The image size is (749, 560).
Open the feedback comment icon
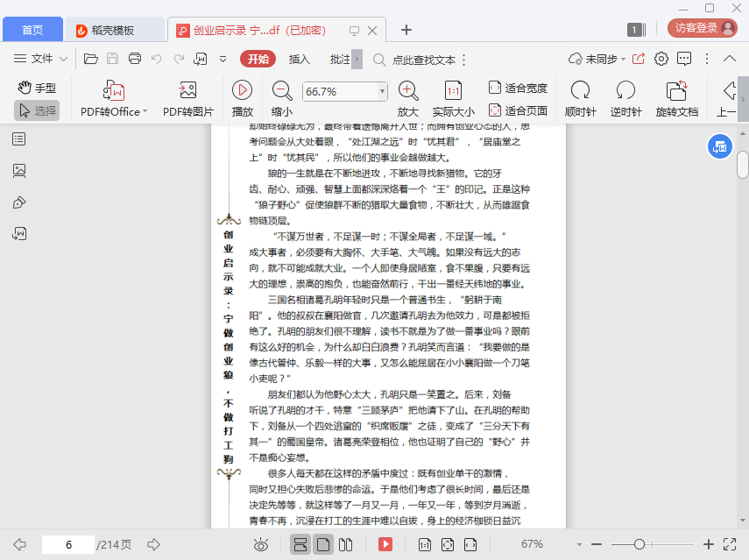(x=684, y=59)
